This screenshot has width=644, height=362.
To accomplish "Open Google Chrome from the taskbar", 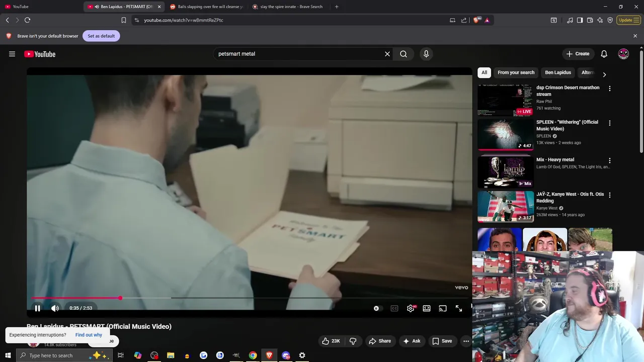I will click(x=253, y=355).
